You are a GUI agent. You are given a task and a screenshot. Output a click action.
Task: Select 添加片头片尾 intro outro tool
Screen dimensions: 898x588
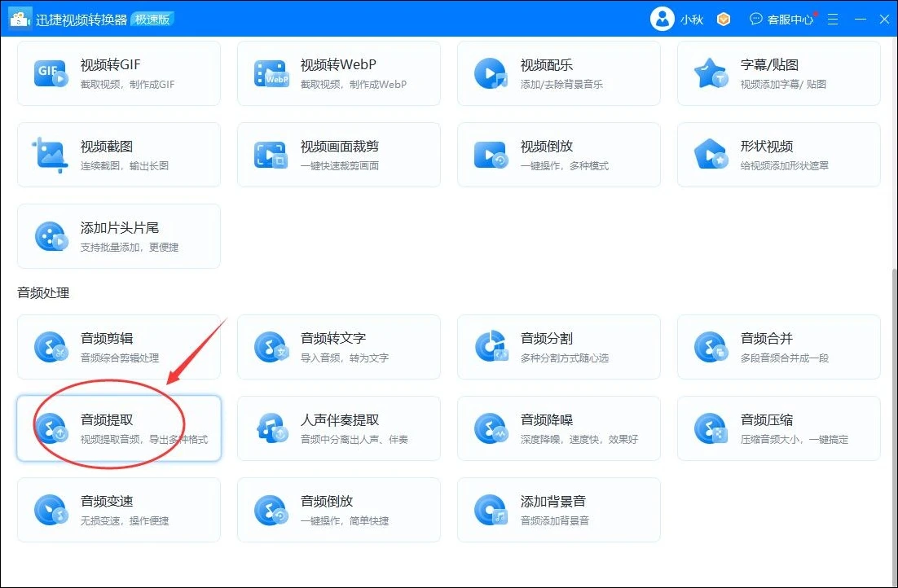tap(118, 236)
